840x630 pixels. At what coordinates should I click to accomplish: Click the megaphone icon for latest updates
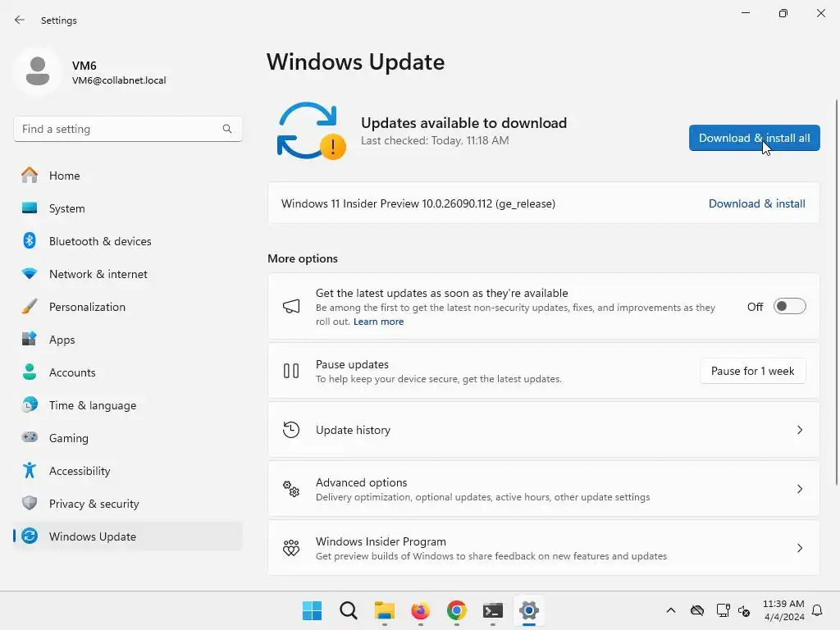291,307
